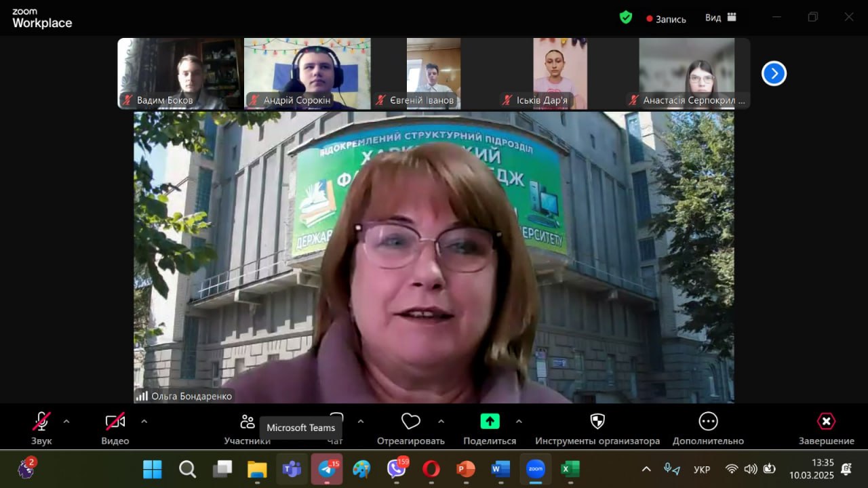Select Вадим Боков's video thumbnail

[180, 74]
